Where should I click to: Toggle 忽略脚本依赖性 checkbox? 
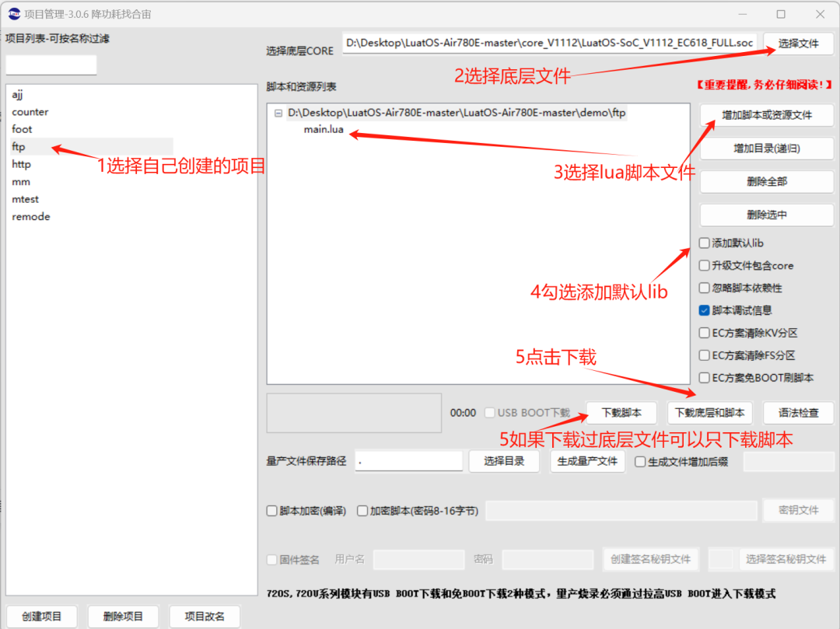tap(705, 288)
